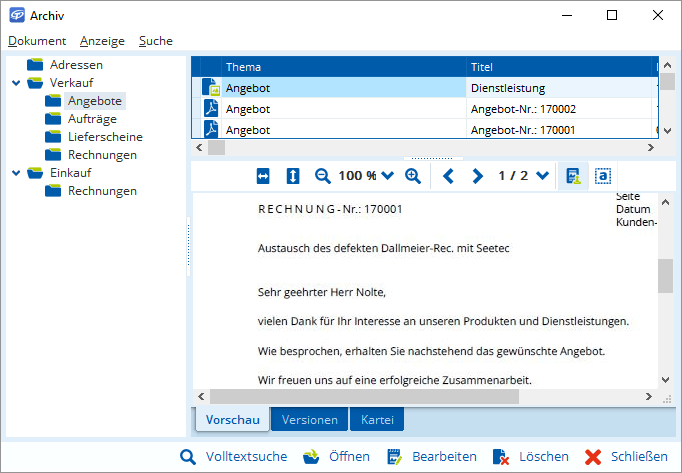The image size is (682, 473).
Task: Switch to the Versionen tab
Action: pyautogui.click(x=309, y=420)
